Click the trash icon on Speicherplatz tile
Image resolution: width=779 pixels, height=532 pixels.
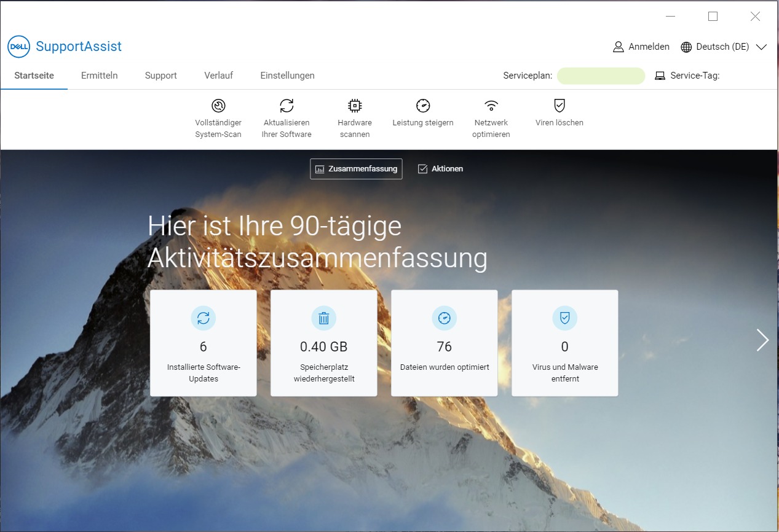[x=323, y=318]
